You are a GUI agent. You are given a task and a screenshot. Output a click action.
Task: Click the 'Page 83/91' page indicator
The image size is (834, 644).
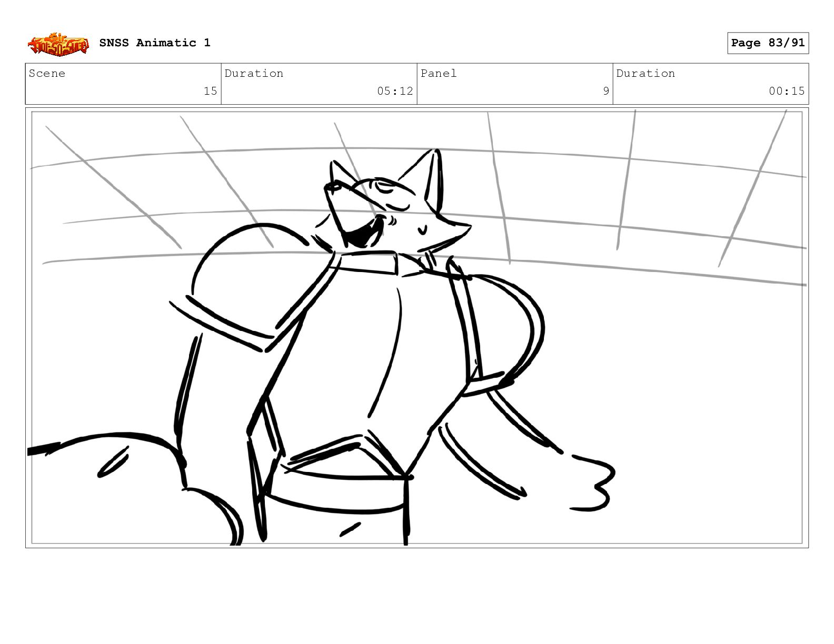(x=768, y=43)
